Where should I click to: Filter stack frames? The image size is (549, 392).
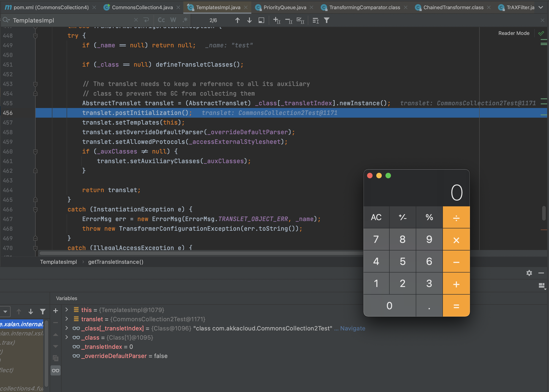(43, 311)
